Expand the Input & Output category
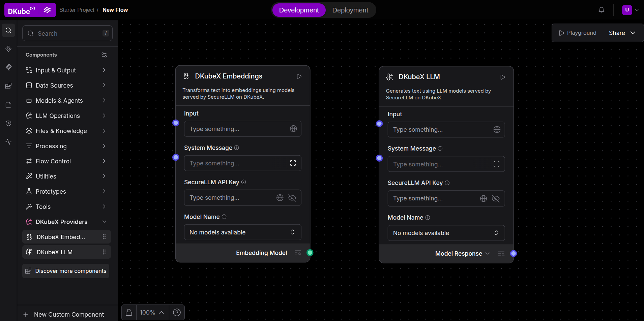Viewport: 644px width, 321px height. (x=66, y=70)
